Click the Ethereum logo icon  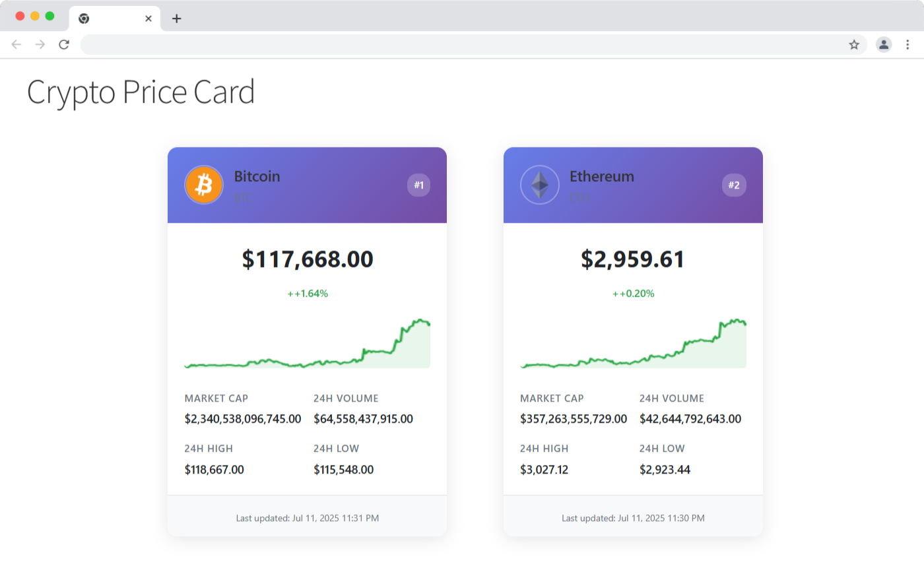point(540,185)
